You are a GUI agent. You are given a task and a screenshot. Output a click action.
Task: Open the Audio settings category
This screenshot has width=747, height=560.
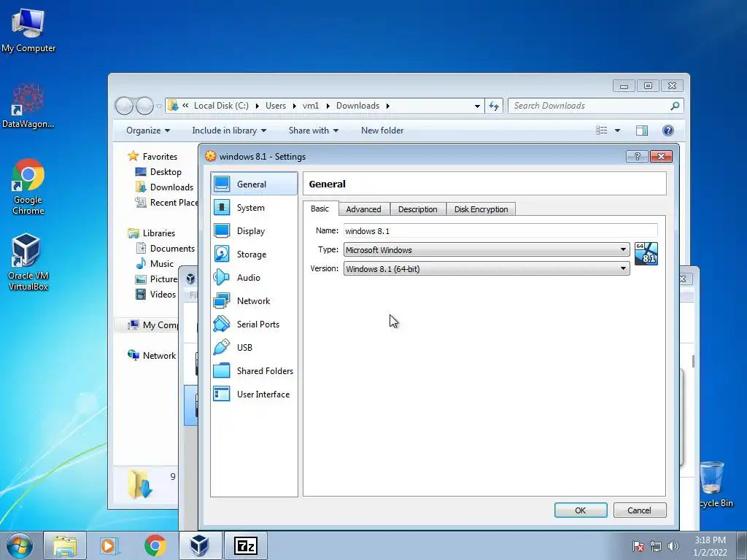254,278
